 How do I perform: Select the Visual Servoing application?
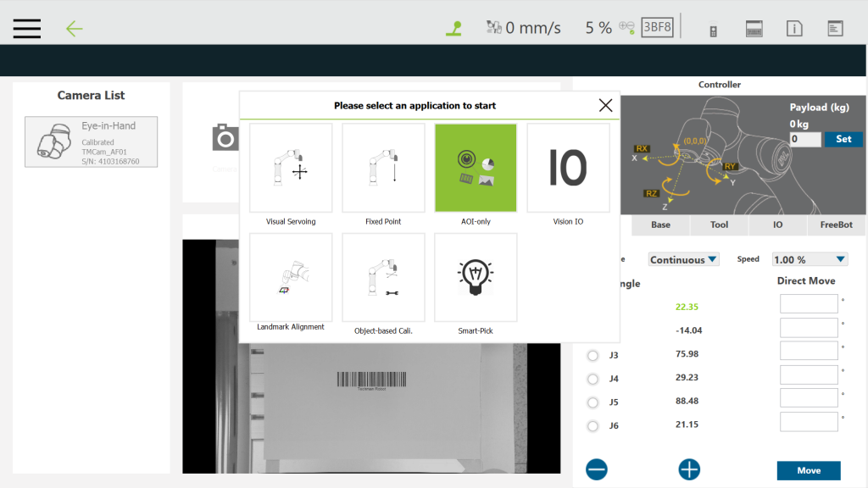pos(291,168)
